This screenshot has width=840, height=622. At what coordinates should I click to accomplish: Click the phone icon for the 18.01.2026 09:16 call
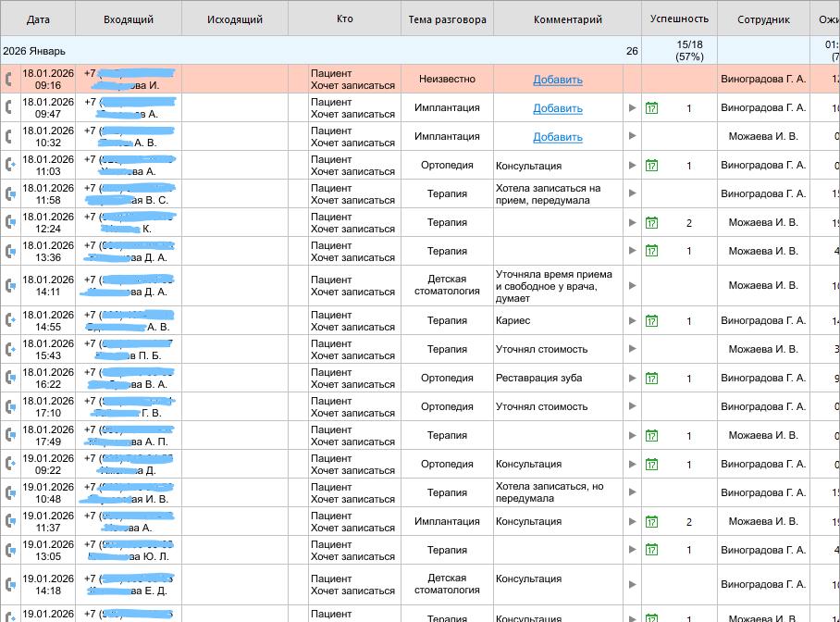(10, 80)
